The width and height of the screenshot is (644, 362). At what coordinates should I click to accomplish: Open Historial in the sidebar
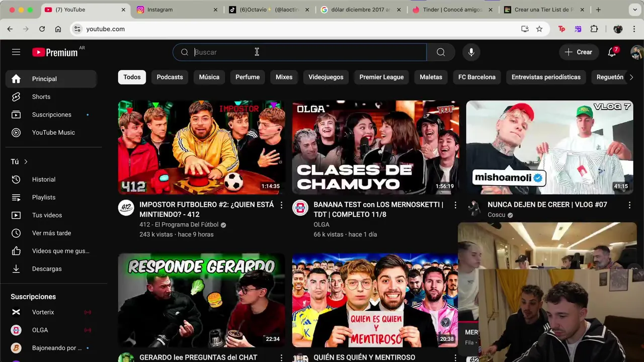(51, 179)
